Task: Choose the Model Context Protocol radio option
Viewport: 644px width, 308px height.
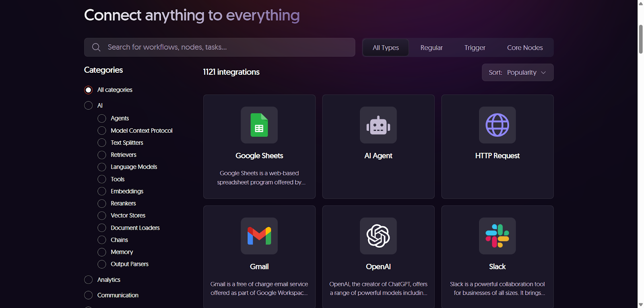Action: point(102,131)
